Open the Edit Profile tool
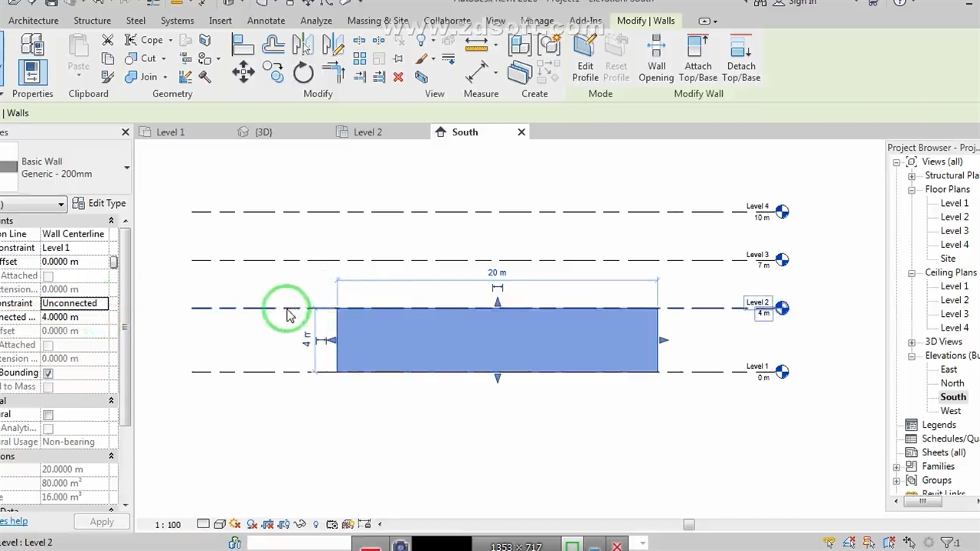 coord(585,60)
